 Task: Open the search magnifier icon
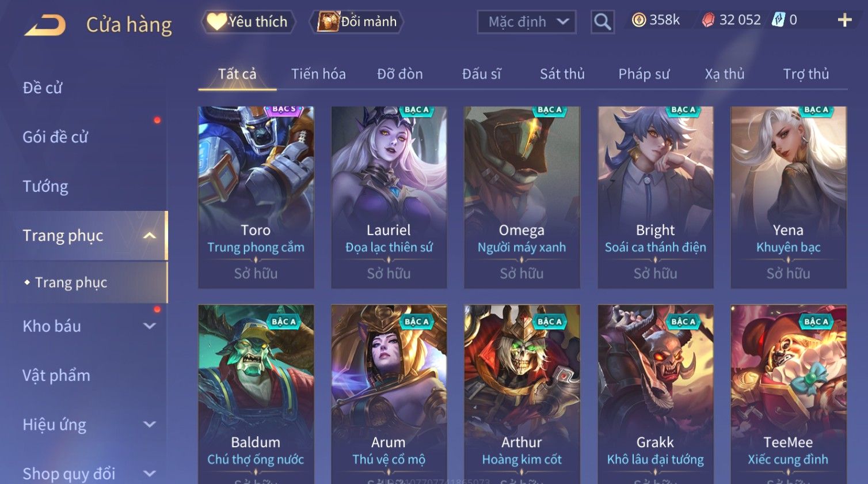point(602,22)
